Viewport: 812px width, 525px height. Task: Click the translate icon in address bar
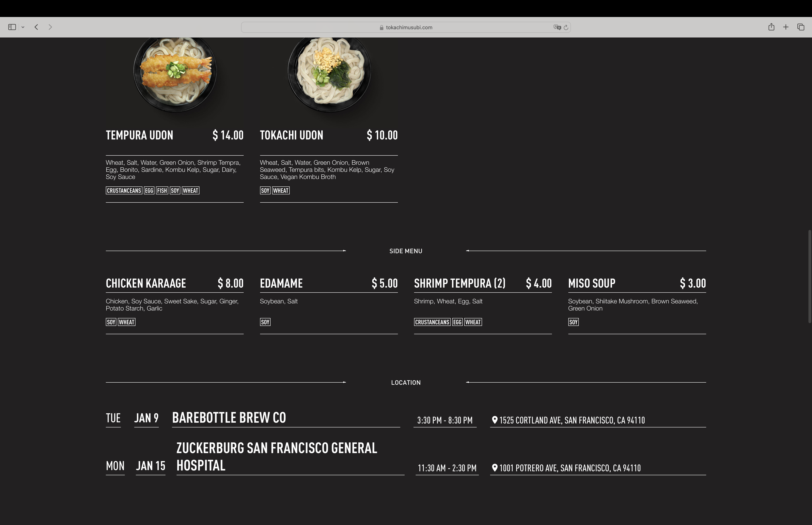coord(557,27)
